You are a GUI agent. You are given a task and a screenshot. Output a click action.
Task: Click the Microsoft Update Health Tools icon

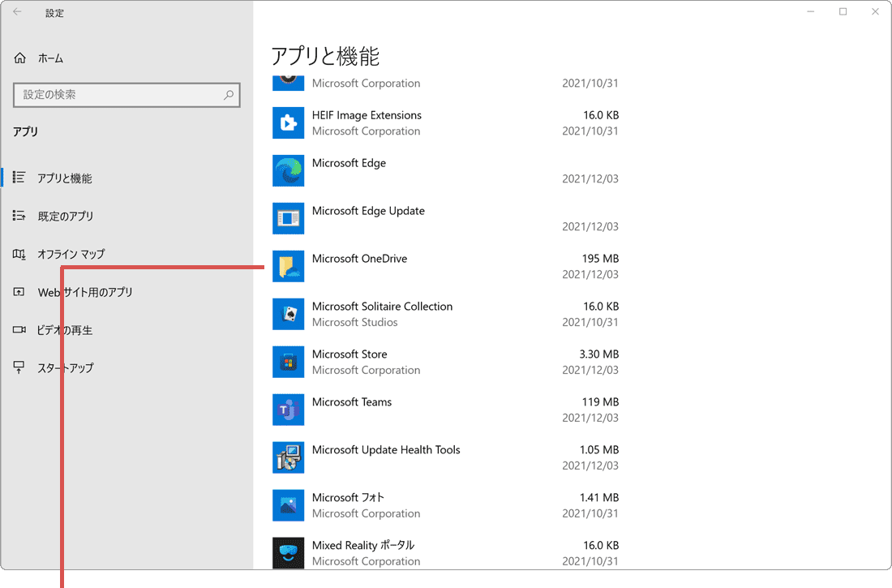point(289,457)
